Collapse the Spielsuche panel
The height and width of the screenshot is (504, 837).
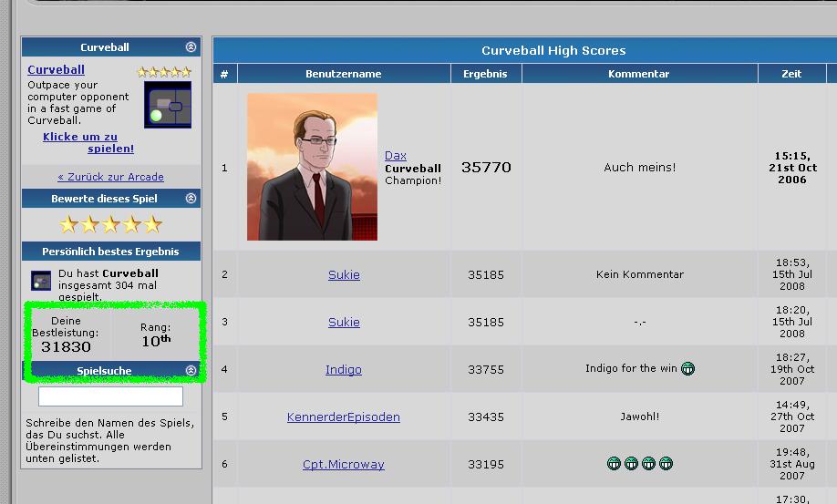pos(191,371)
